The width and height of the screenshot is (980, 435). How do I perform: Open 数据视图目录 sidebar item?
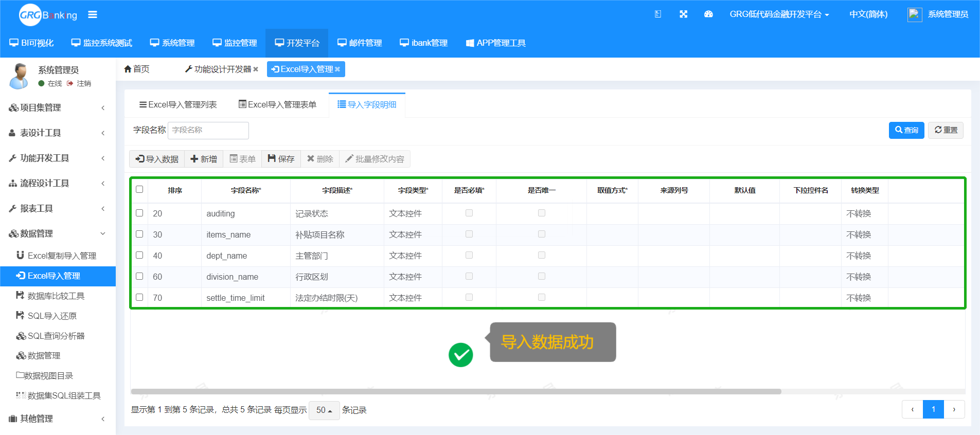coord(58,376)
